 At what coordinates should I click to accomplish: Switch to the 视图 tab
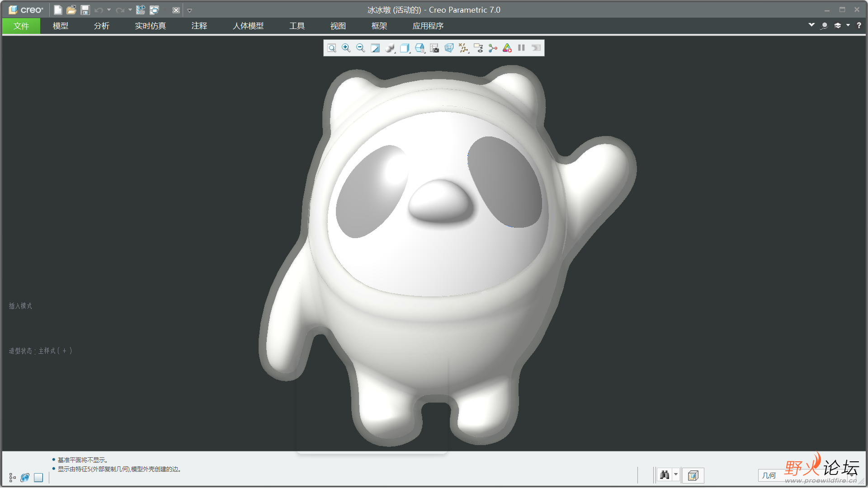pos(338,26)
